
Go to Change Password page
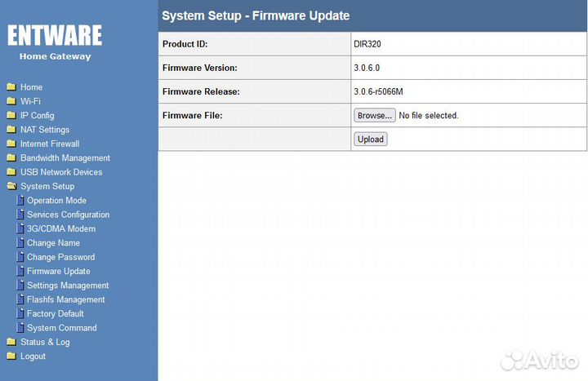tap(60, 257)
